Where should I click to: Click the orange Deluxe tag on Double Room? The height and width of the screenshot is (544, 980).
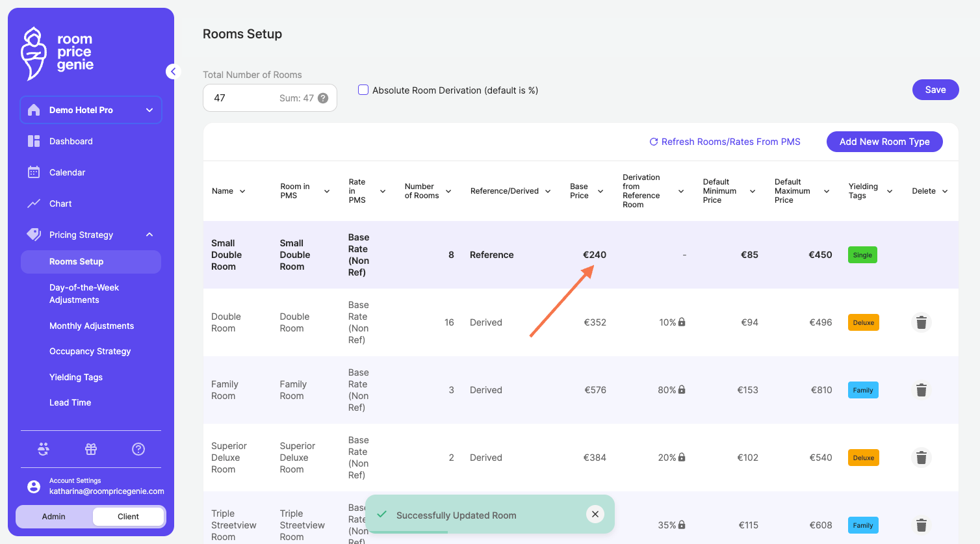click(864, 322)
